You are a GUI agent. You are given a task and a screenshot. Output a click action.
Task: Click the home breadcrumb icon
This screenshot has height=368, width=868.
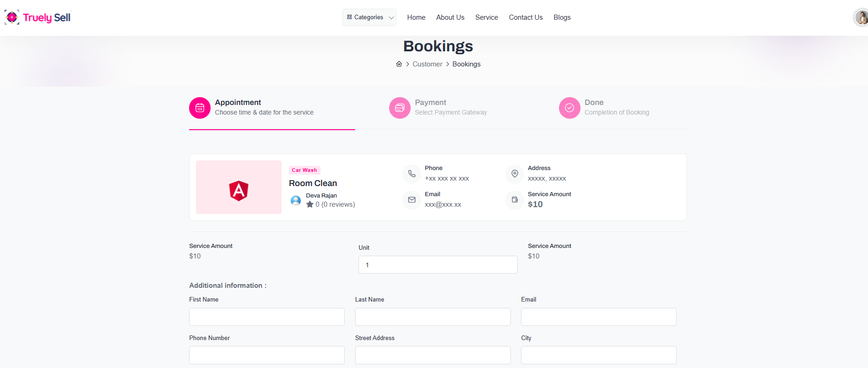[399, 64]
